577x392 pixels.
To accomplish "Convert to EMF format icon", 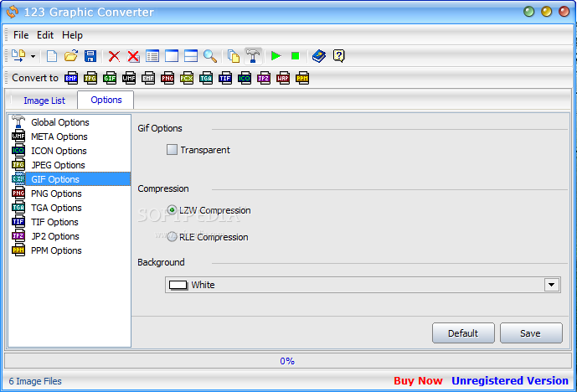I will pyautogui.click(x=148, y=78).
